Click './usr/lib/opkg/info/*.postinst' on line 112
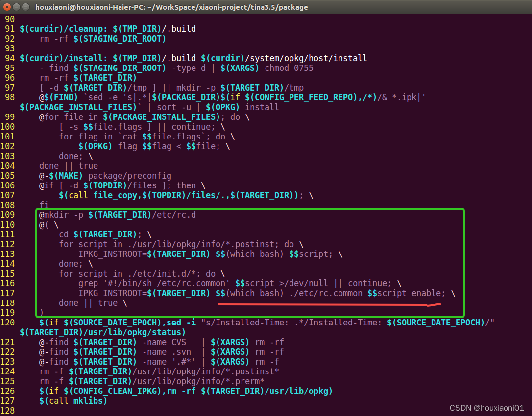Viewport: 532px width, 416px height. click(x=201, y=244)
